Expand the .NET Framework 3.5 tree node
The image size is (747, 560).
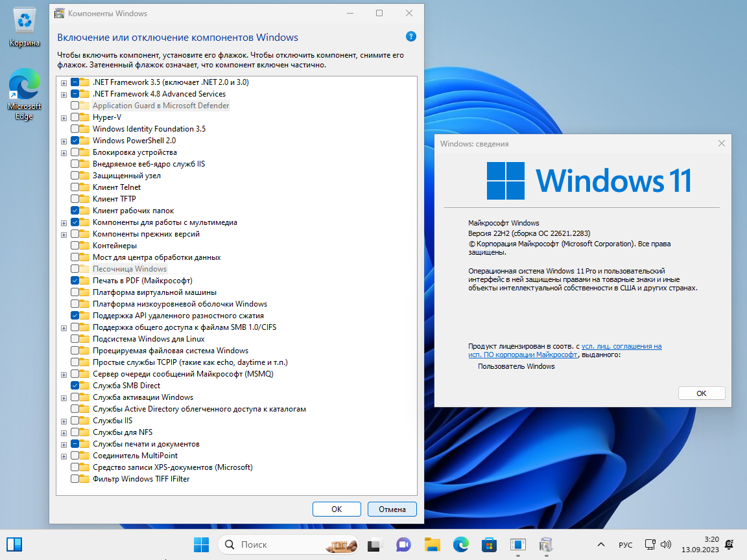(64, 82)
